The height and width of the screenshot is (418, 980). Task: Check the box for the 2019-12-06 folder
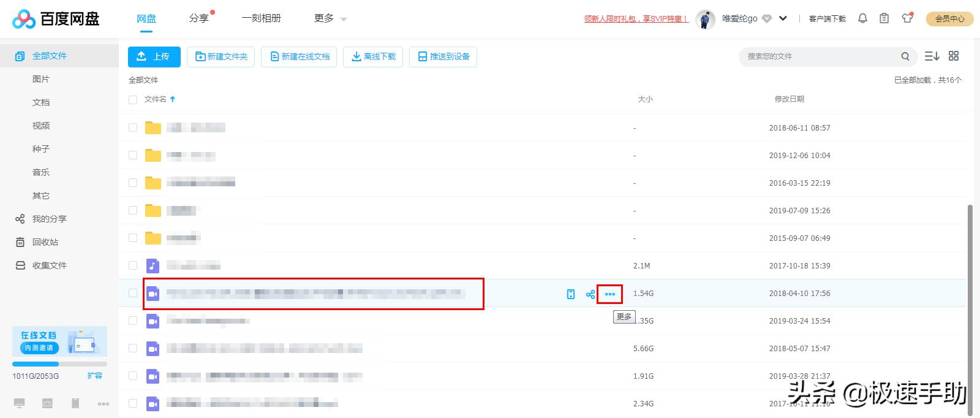pyautogui.click(x=133, y=155)
